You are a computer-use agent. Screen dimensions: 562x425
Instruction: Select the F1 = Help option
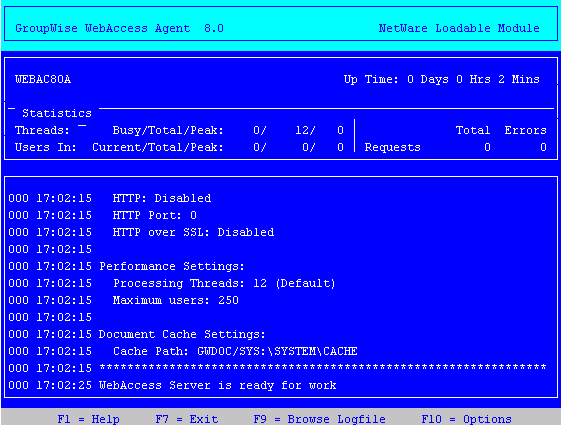coord(88,419)
